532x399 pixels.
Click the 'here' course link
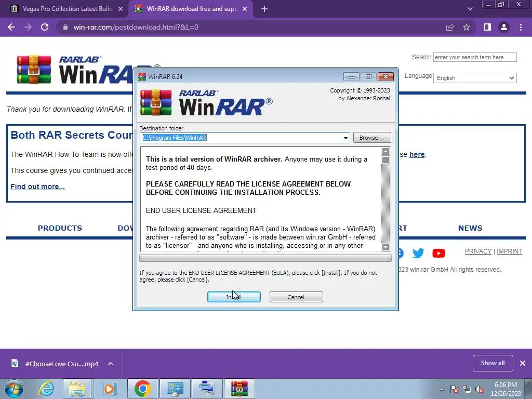point(417,154)
